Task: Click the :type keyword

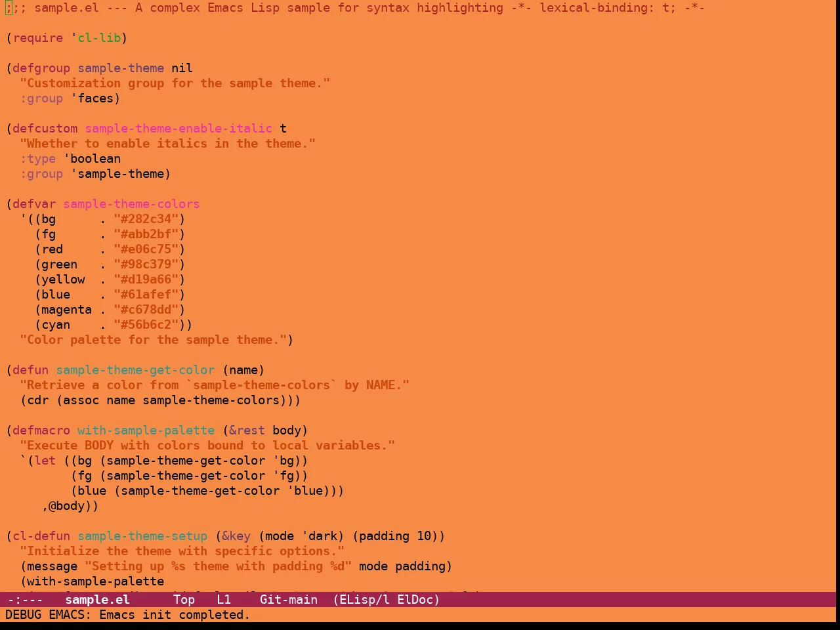Action: pyautogui.click(x=38, y=159)
